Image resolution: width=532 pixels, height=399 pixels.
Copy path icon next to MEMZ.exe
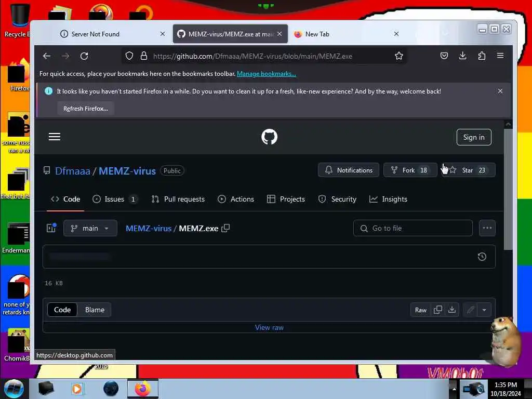coord(225,229)
